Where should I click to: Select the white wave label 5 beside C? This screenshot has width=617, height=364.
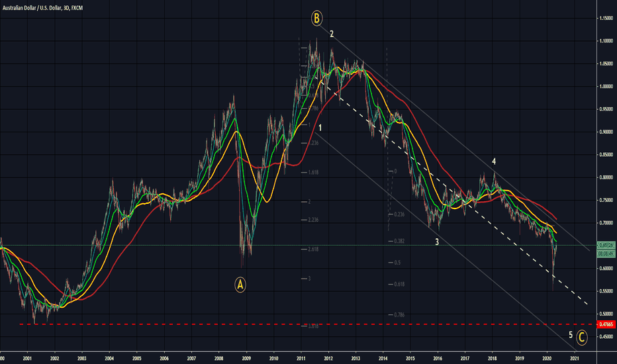(571, 335)
